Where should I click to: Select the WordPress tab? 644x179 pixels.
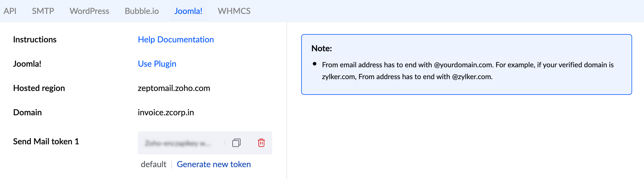[x=89, y=11]
